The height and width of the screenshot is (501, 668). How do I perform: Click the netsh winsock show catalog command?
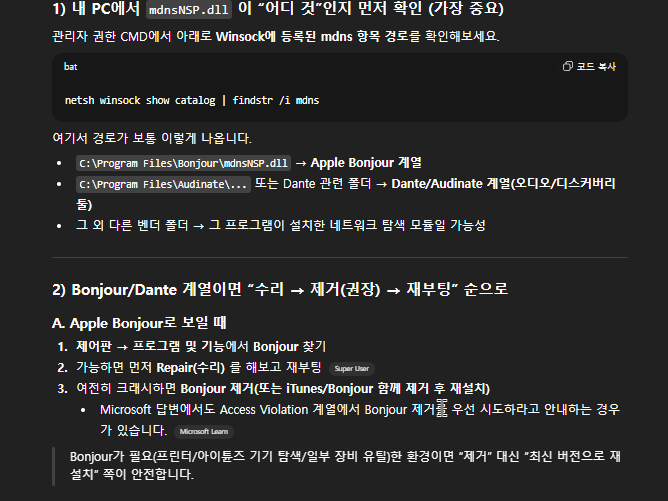click(x=192, y=100)
